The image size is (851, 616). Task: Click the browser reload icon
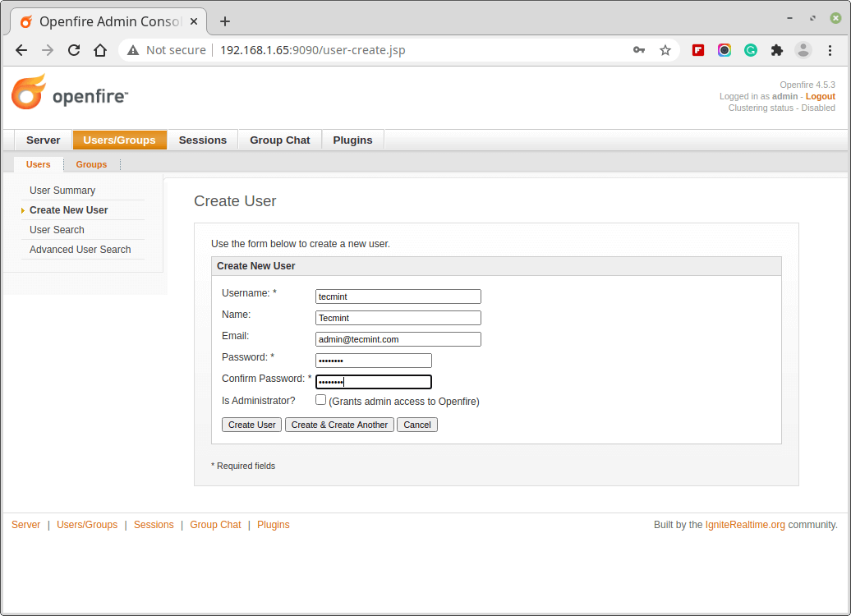74,50
